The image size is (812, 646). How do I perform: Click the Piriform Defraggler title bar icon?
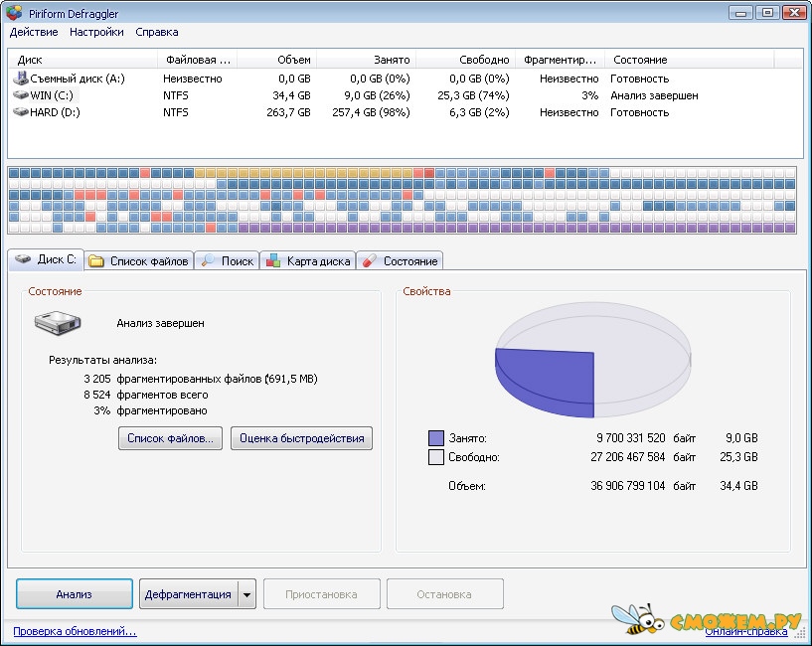tap(15, 13)
